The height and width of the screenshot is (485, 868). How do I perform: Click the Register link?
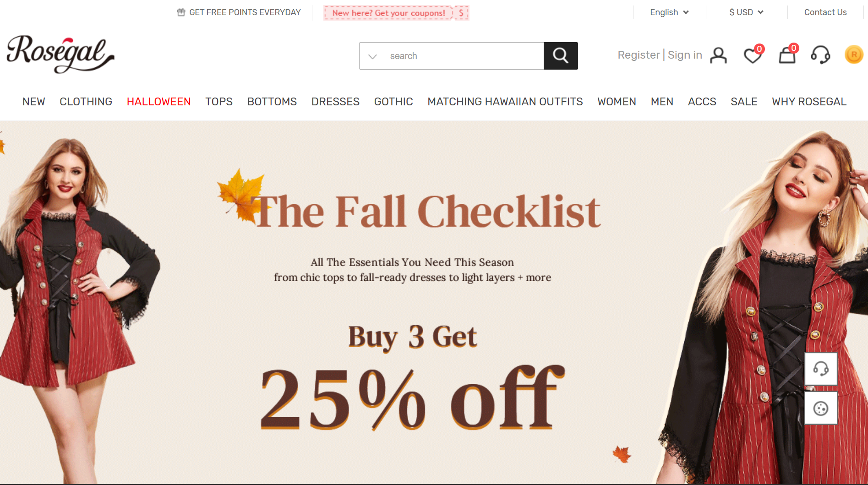(639, 55)
